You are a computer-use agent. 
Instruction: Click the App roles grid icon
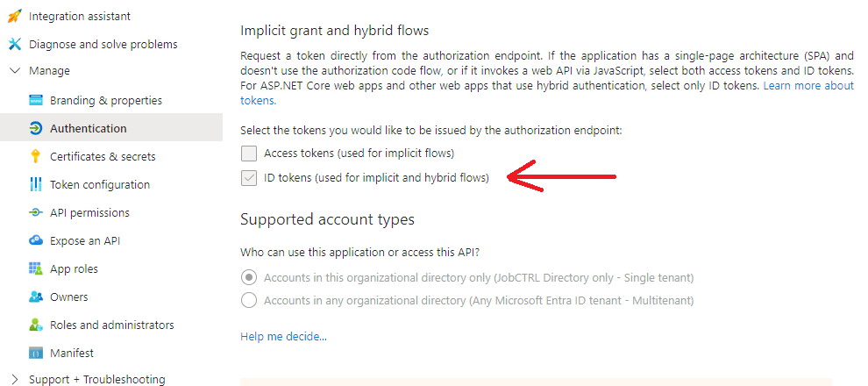coord(36,269)
